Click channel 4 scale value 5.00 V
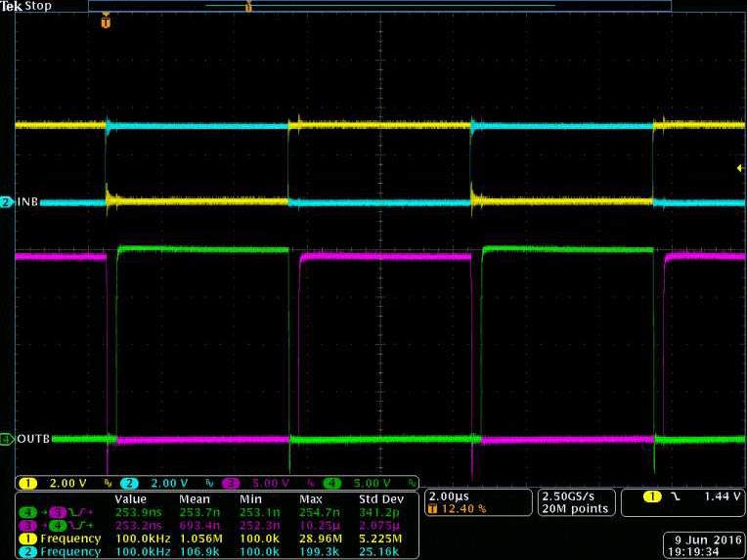The image size is (747, 560). 372,484
